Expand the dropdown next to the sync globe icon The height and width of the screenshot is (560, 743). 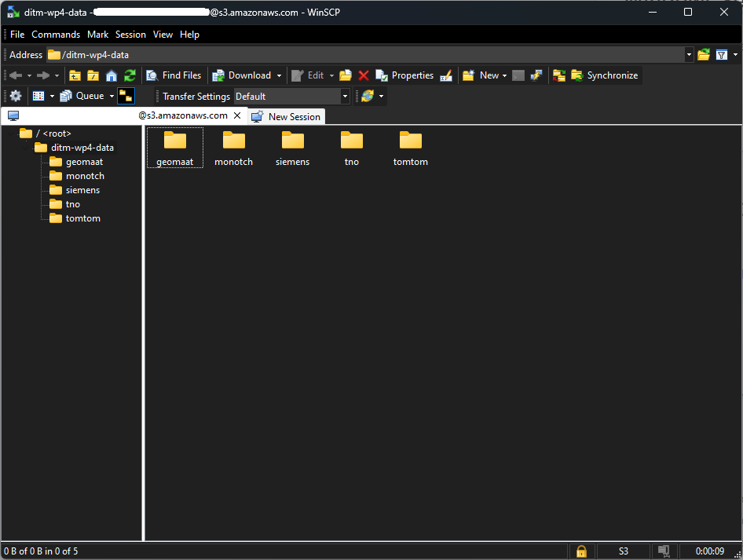[x=381, y=96]
